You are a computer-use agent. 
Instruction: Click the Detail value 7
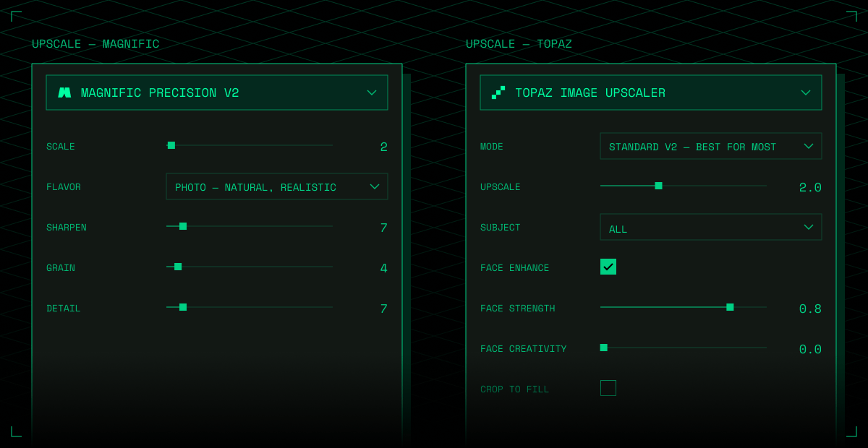(384, 309)
